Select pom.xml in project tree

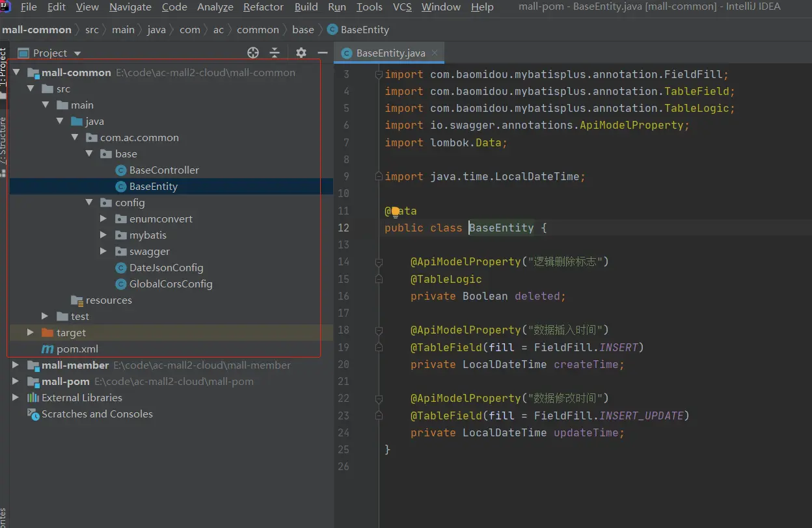(77, 349)
